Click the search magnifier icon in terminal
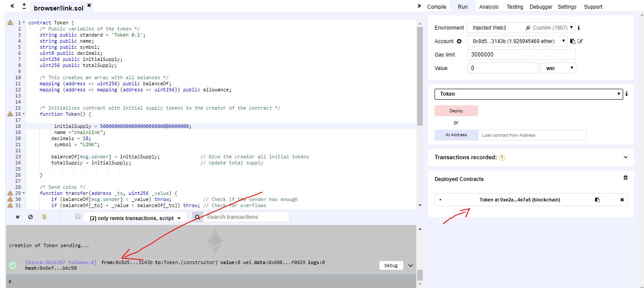The image size is (644, 288). pos(197,217)
